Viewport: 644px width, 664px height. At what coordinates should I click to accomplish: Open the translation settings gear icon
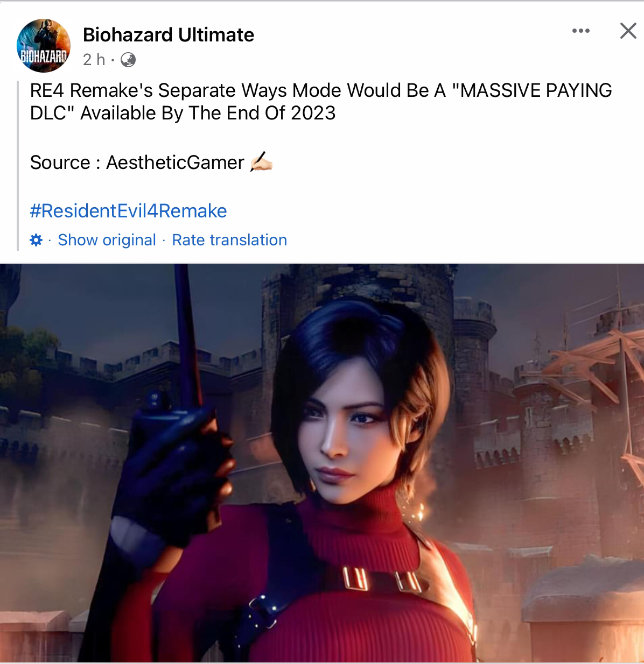tap(36, 240)
